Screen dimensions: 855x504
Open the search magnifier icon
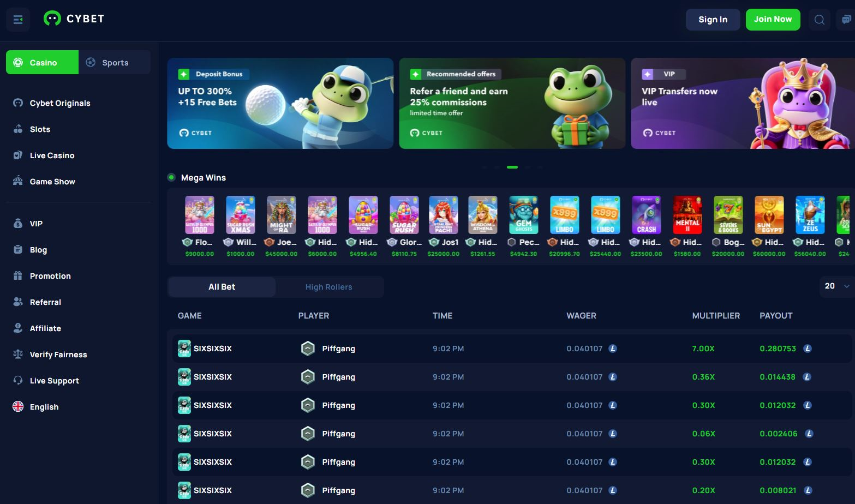(x=819, y=20)
